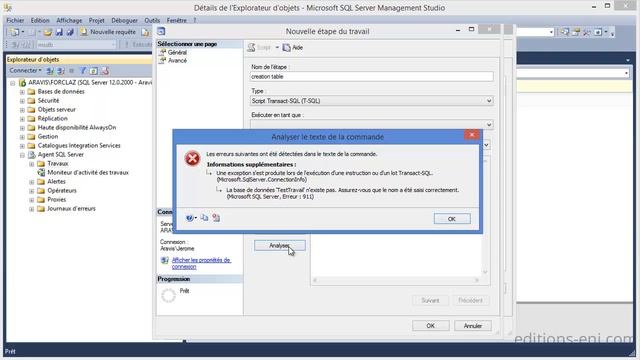Click the Suivant button
Image resolution: width=640 pixels, height=360 pixels.
click(430, 300)
